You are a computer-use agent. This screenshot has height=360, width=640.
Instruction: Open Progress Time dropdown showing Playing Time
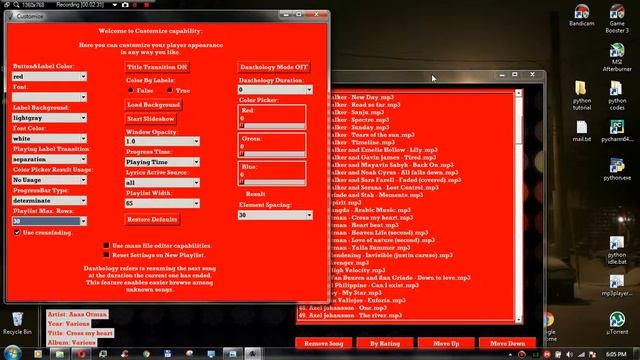[x=162, y=162]
